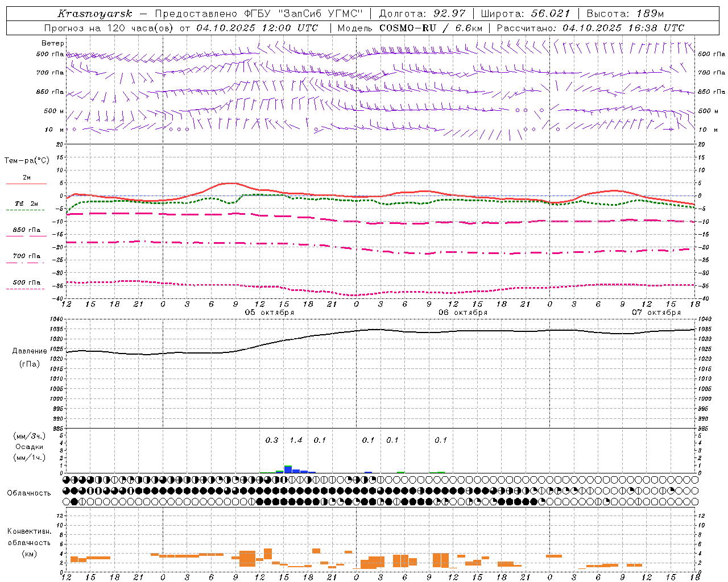Click the 'Долгота: 92.97' header field
The width and height of the screenshot is (728, 582).
pyautogui.click(x=422, y=14)
